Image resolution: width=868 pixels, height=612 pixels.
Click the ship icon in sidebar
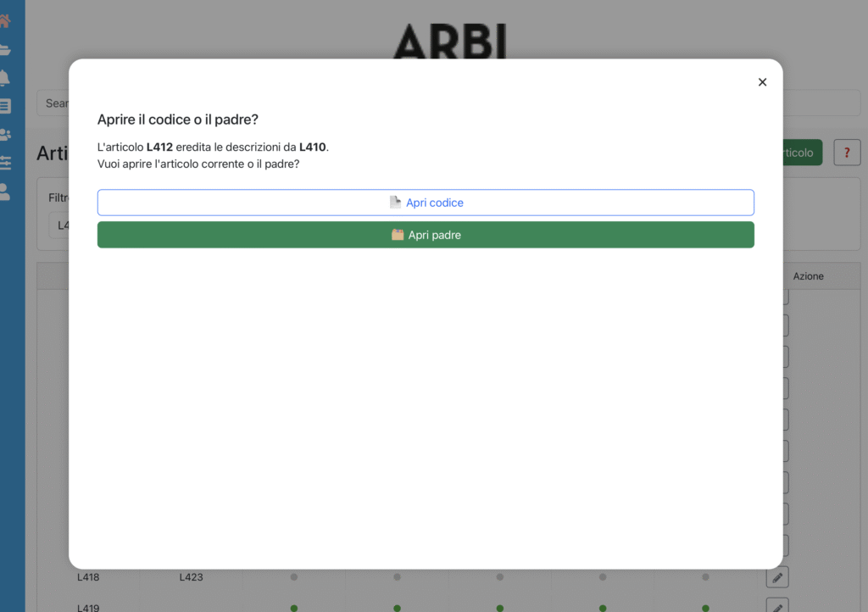(4, 50)
